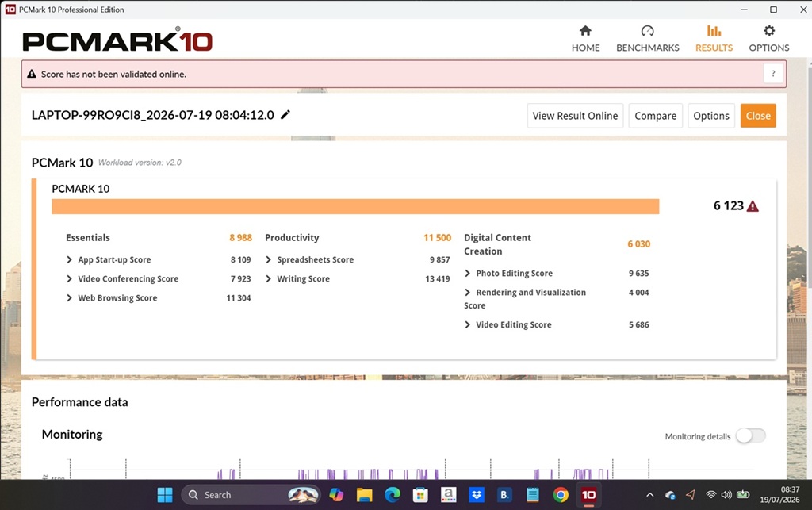Click the Productivity heading

(x=292, y=238)
